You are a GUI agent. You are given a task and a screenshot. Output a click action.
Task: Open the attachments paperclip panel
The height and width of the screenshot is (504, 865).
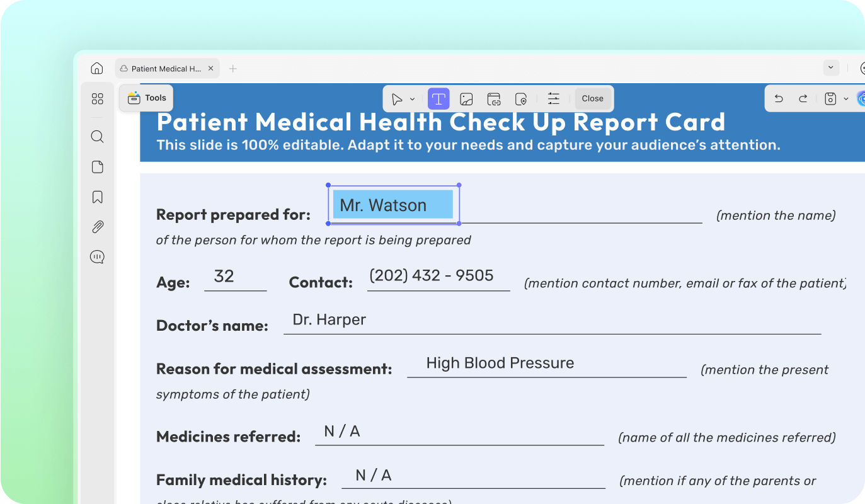coord(97,227)
